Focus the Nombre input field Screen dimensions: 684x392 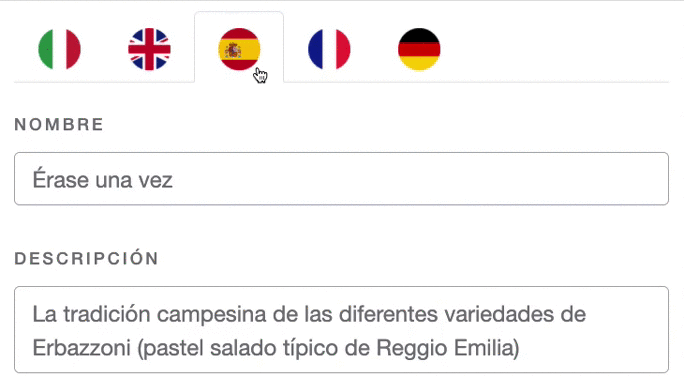[x=341, y=179]
